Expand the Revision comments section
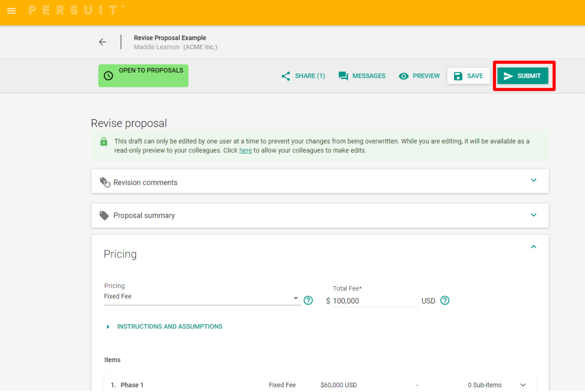Viewport: 585px width, 392px height. pyautogui.click(x=533, y=181)
